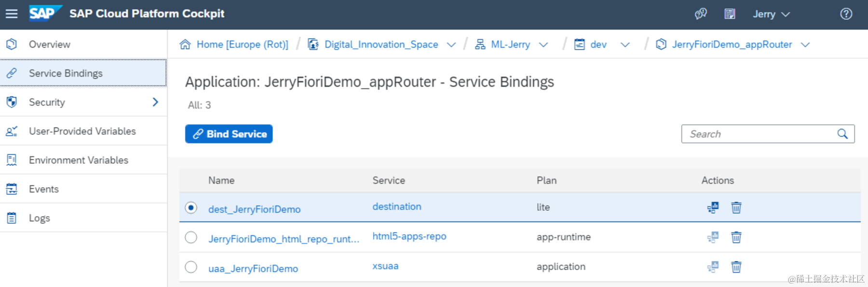Select the JerryFioriDemo_html_repo_runtime radio button

point(191,237)
